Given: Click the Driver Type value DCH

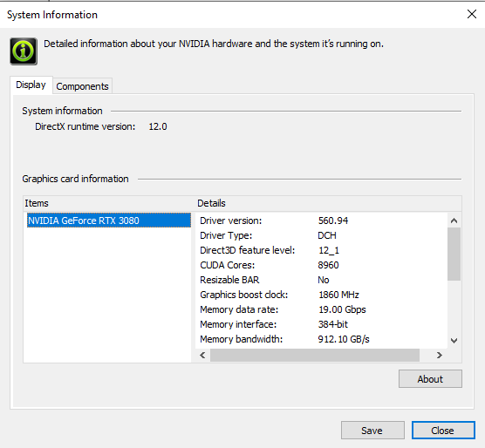Looking at the screenshot, I should click(327, 235).
